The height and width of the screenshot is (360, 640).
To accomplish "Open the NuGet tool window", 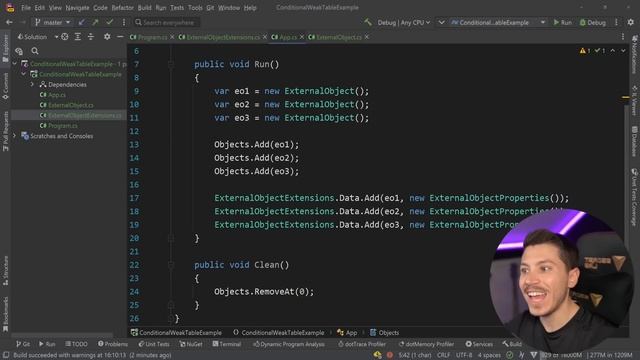I will click(191, 344).
